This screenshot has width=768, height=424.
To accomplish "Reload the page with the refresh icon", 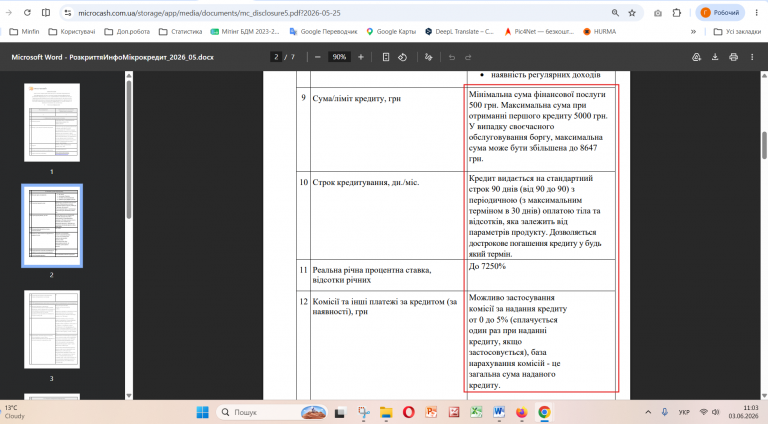I will click(x=27, y=13).
